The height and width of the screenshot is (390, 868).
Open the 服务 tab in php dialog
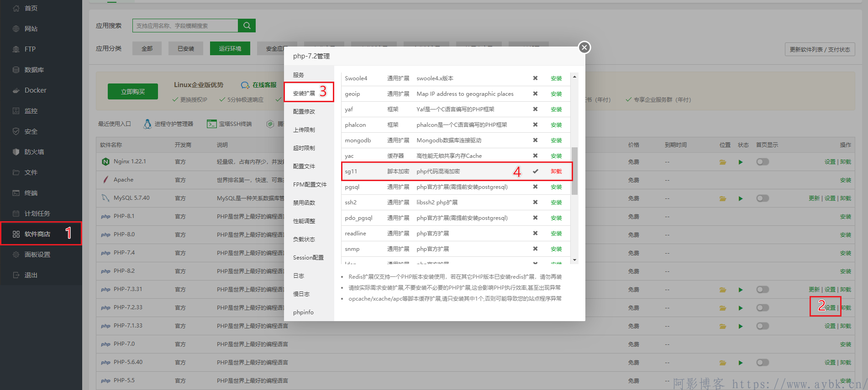(x=309, y=75)
